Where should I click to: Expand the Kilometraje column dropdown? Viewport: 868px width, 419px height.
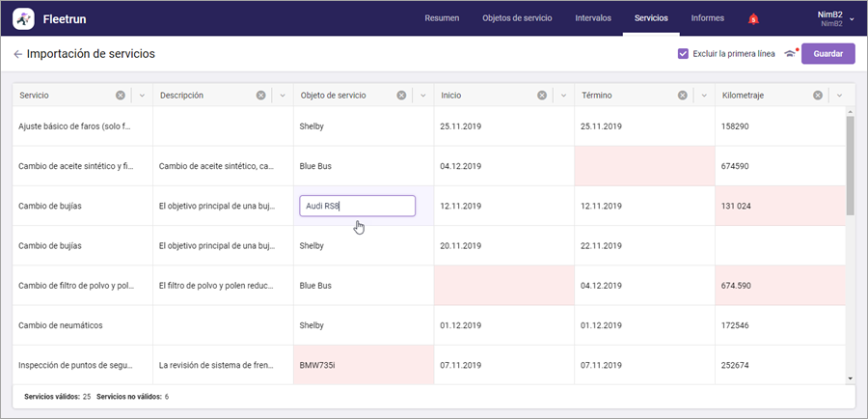point(839,96)
